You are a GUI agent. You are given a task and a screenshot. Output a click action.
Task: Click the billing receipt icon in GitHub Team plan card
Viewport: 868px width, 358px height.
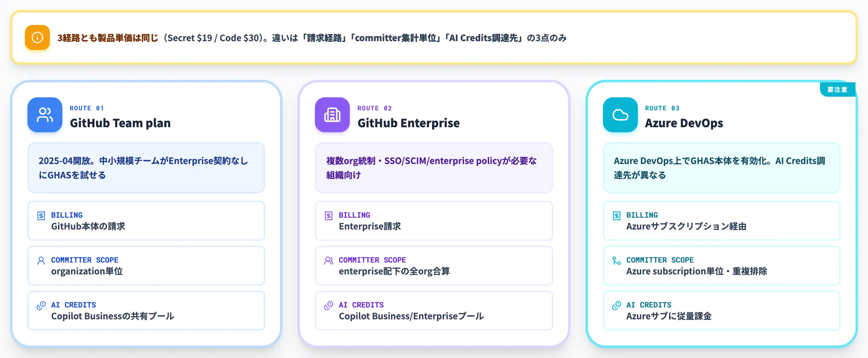click(x=41, y=216)
